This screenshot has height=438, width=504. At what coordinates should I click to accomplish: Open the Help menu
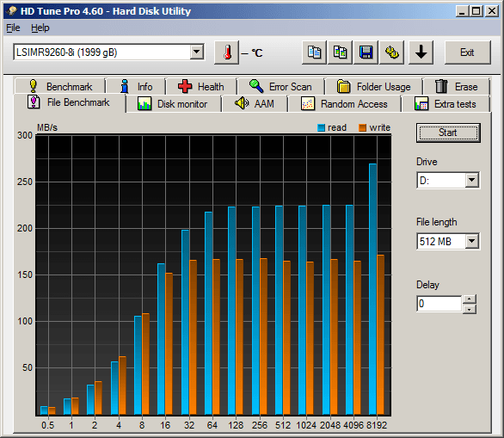(x=40, y=28)
